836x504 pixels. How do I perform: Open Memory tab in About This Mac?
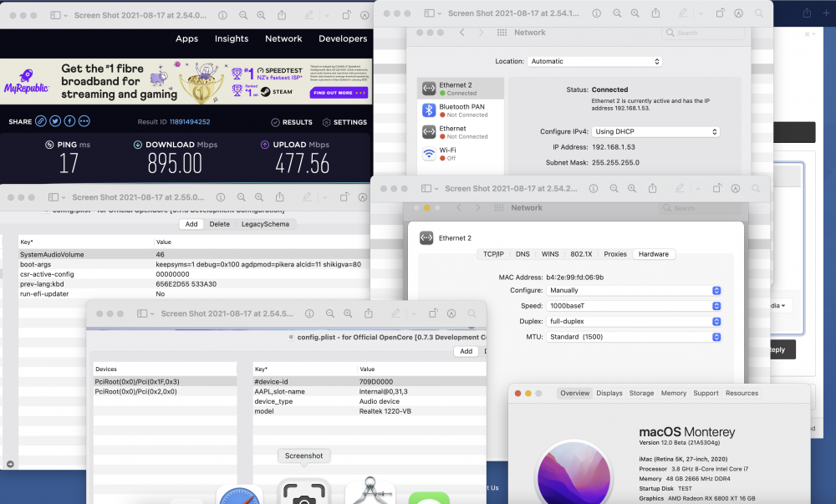pos(674,393)
